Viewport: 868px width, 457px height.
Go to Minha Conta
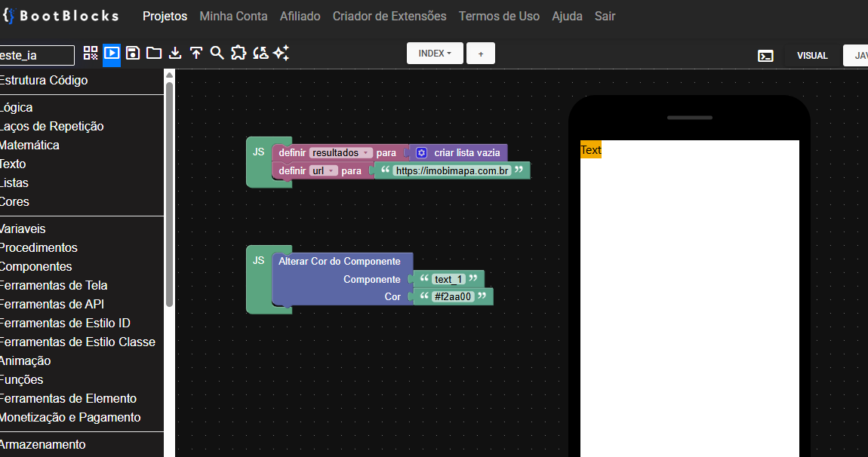coord(234,16)
